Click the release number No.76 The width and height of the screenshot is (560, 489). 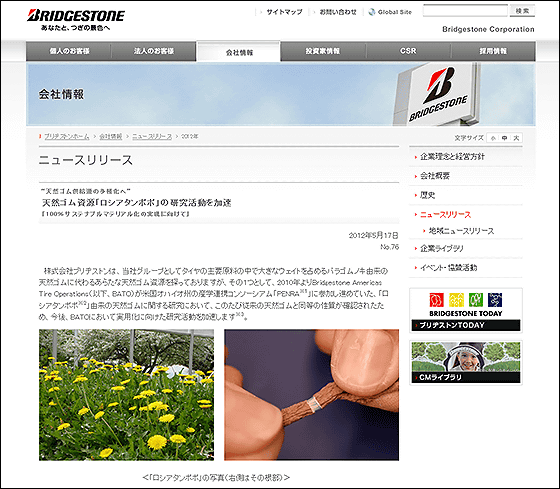[x=389, y=247]
